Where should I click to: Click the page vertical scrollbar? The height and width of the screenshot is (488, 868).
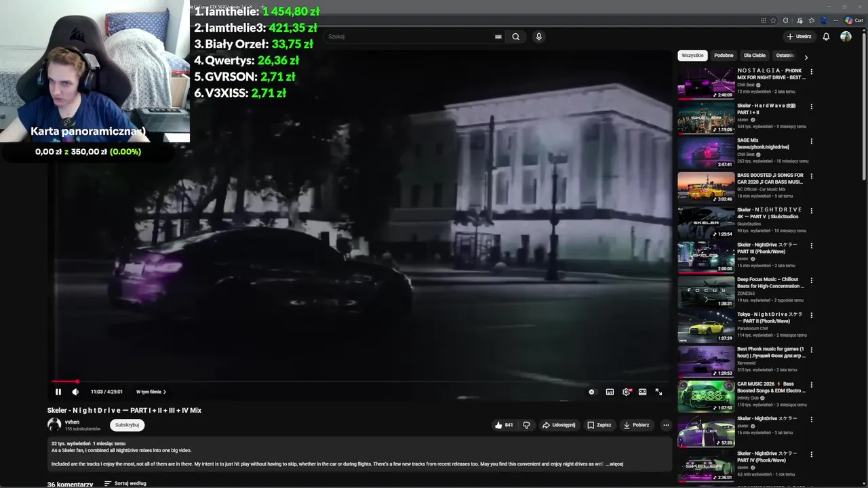click(864, 105)
